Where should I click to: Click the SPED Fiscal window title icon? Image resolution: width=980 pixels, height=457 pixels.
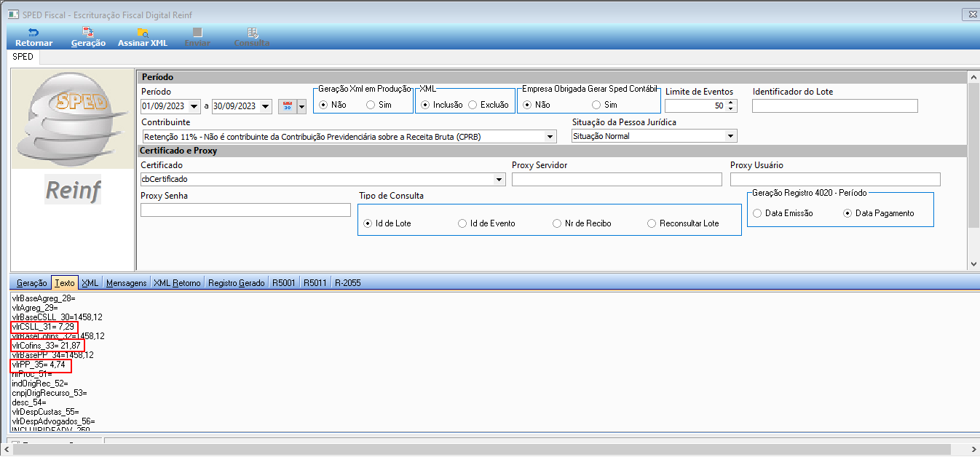(12, 15)
